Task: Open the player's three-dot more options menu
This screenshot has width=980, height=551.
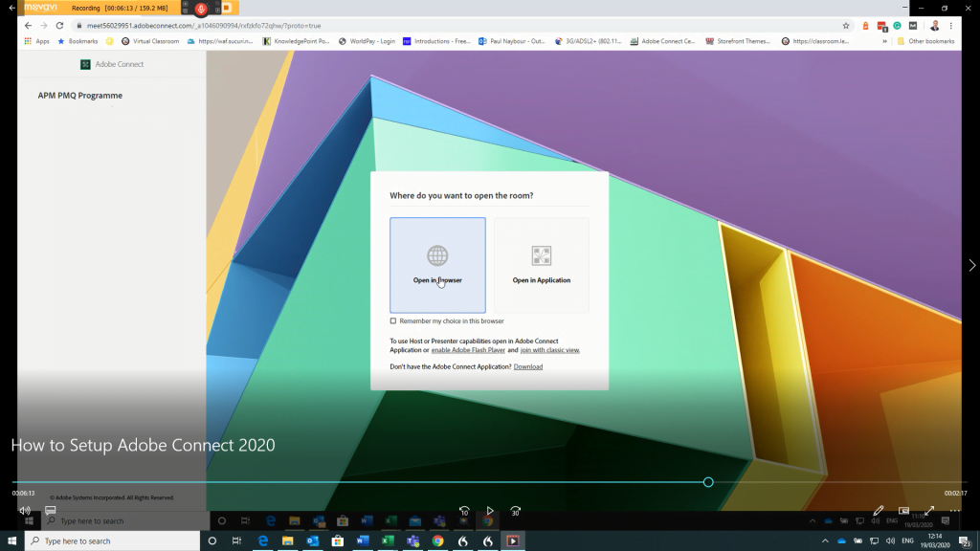Action: click(x=954, y=511)
